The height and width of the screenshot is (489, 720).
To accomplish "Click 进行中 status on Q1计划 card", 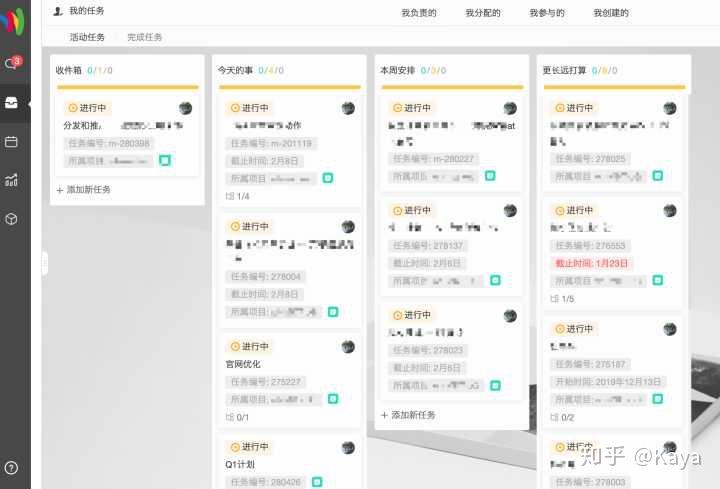I will click(x=250, y=447).
